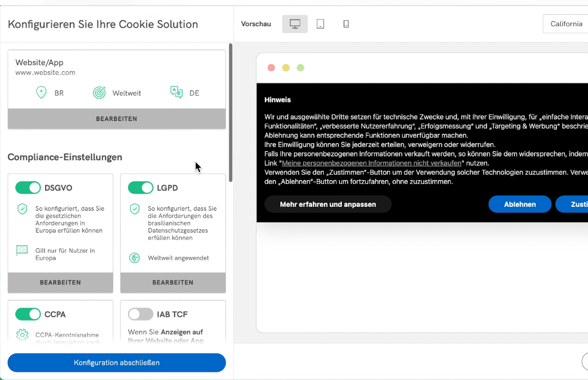Turn off the LGPD switch
588x380 pixels.
click(x=140, y=188)
